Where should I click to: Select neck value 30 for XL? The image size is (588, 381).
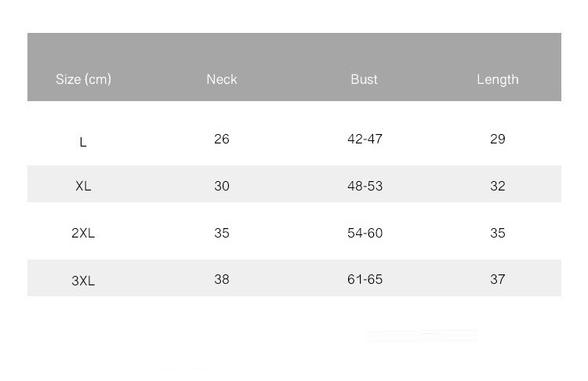(x=222, y=186)
